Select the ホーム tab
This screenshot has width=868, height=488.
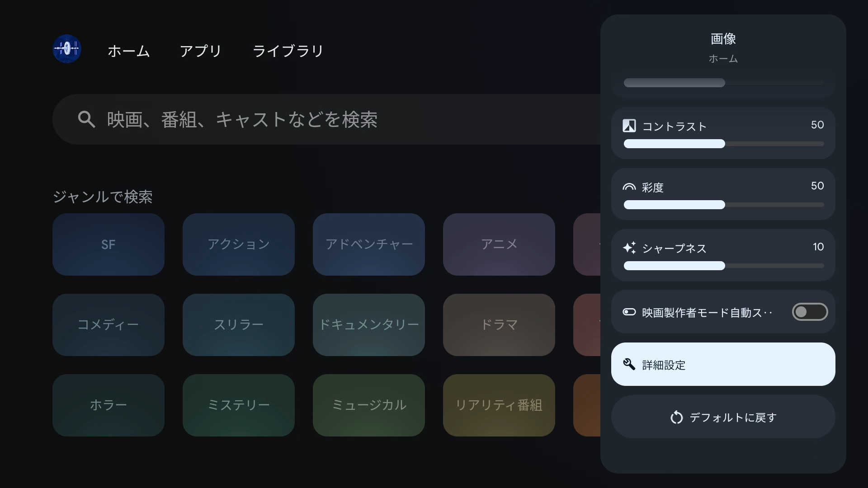pos(128,51)
